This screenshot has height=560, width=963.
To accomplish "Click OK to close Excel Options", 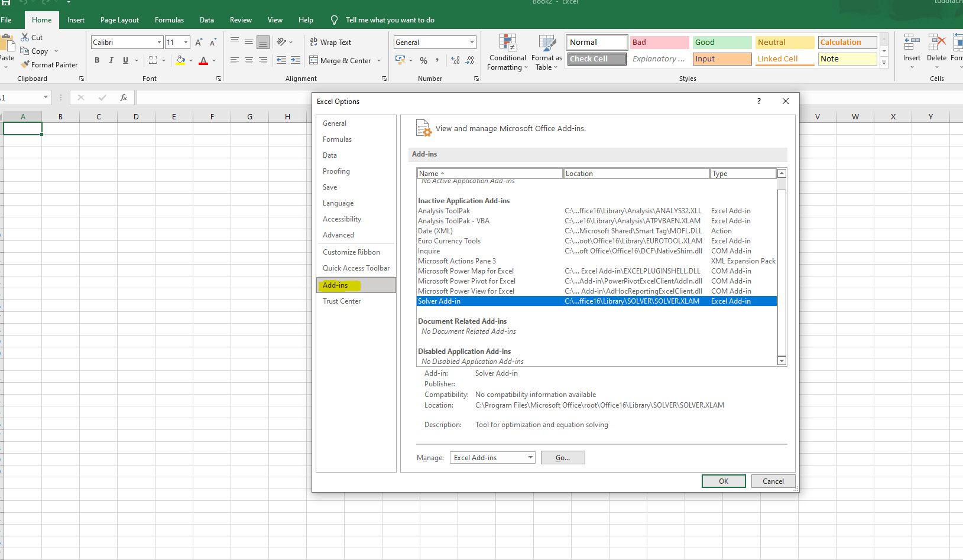I will click(723, 481).
